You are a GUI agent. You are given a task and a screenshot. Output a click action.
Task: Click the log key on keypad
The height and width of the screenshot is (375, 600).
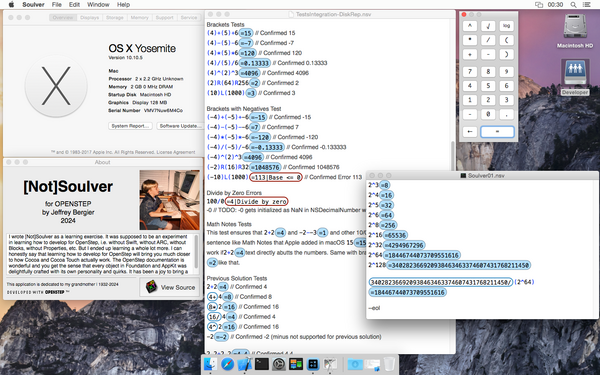click(506, 26)
